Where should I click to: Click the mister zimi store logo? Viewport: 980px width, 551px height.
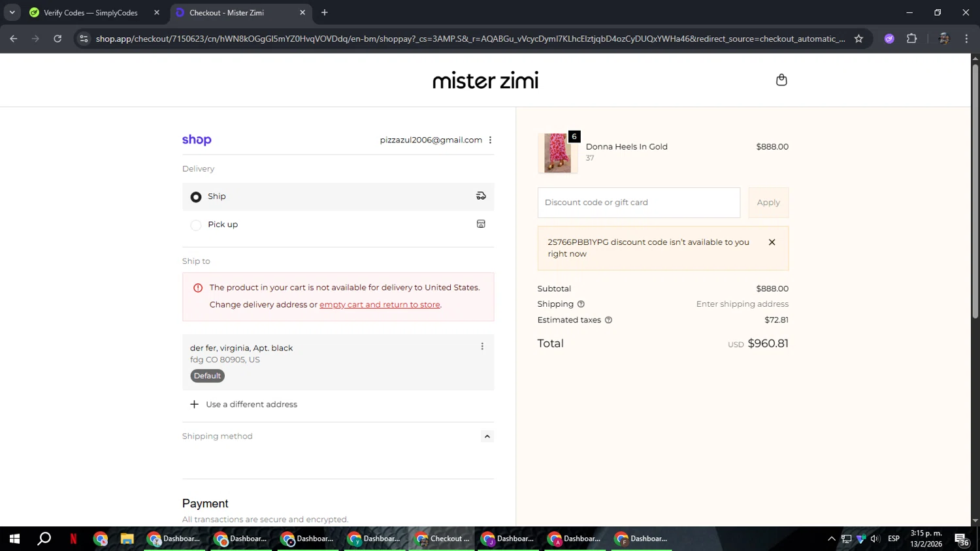[485, 80]
